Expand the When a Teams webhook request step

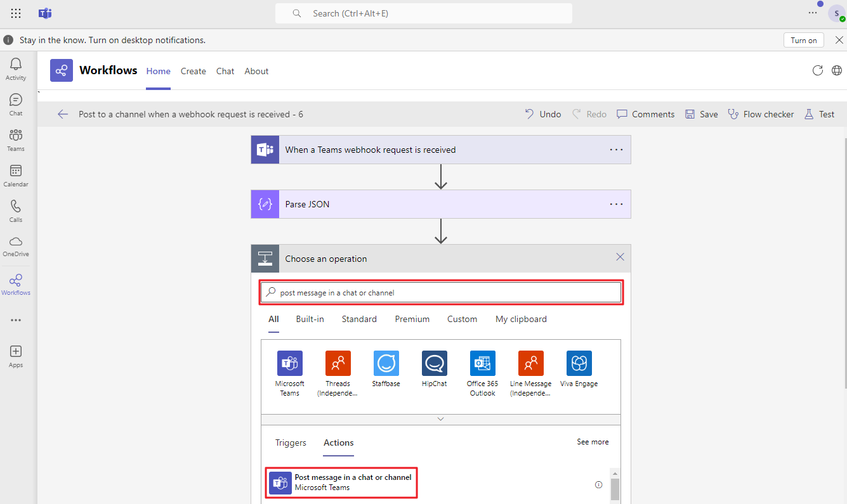[x=441, y=150]
